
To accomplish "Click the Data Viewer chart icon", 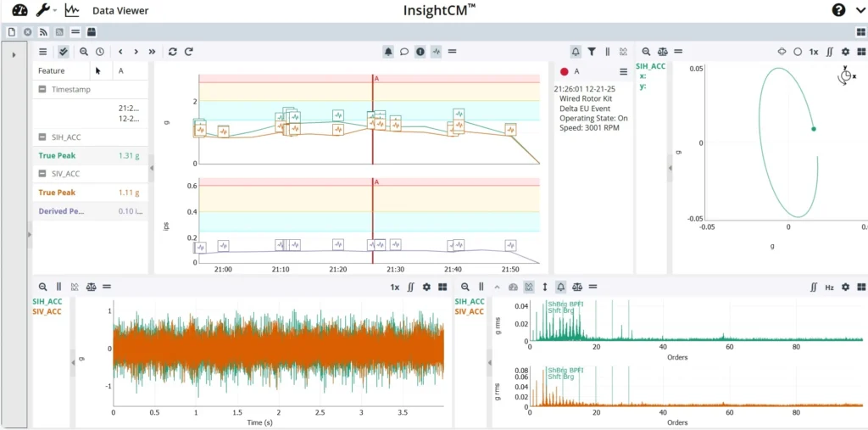I will click(x=72, y=10).
